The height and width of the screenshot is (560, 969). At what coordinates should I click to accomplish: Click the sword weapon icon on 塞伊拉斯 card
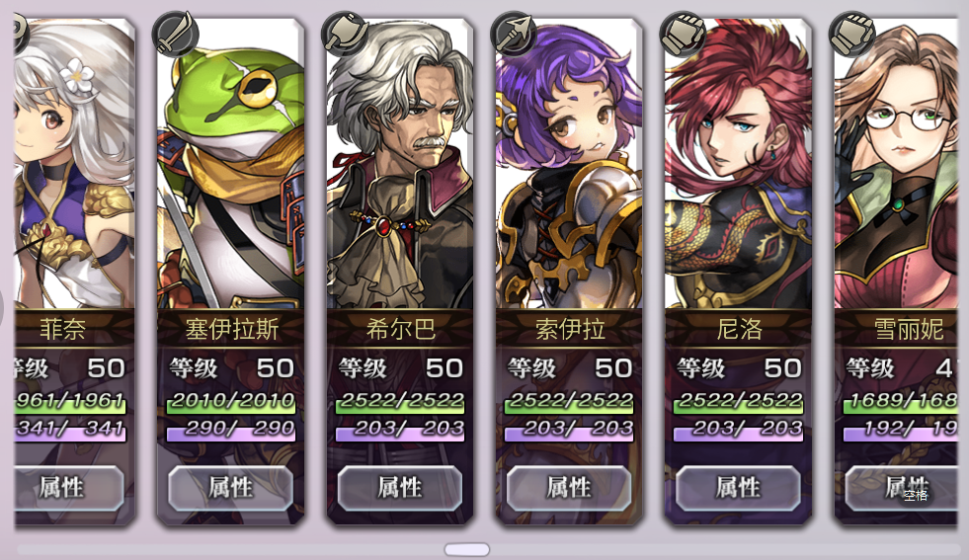[175, 33]
